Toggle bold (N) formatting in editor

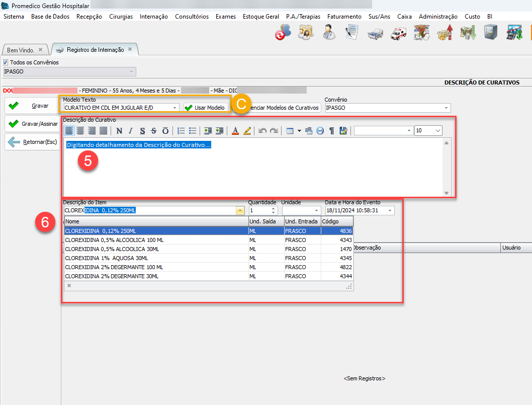119,131
